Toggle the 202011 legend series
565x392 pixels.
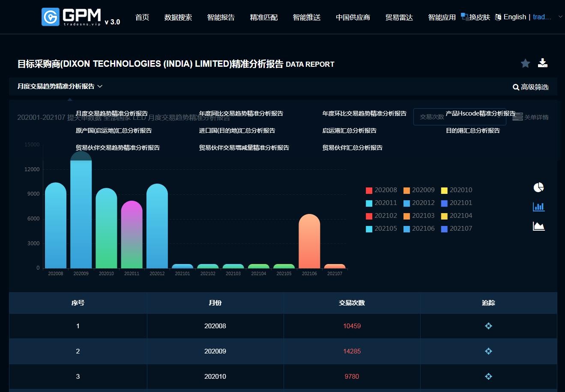click(x=381, y=203)
